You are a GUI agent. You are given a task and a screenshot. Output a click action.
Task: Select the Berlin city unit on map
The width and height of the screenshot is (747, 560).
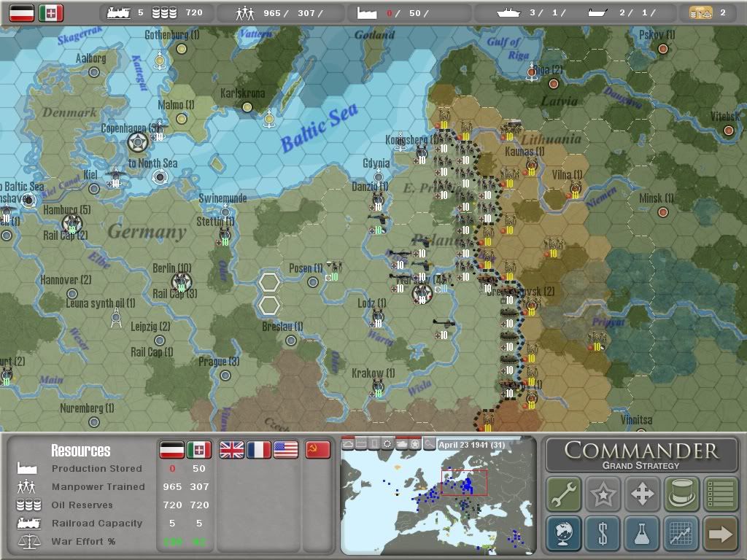[181, 282]
